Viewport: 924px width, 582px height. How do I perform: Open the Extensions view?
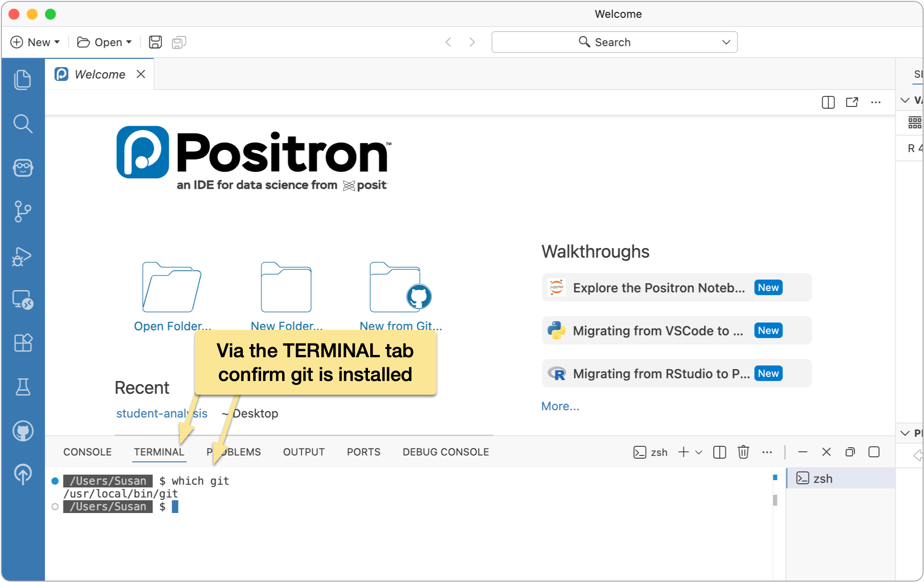click(23, 343)
